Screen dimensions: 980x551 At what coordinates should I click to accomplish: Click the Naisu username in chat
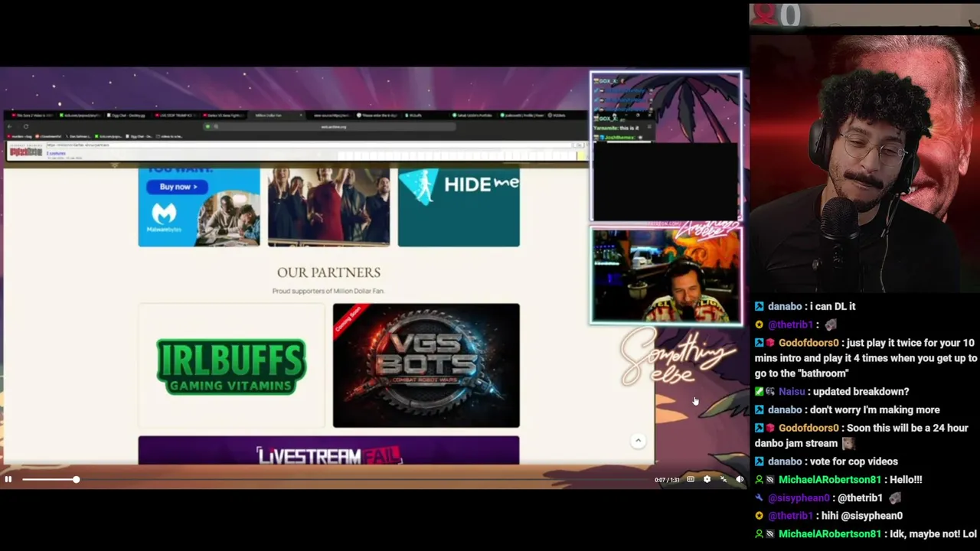coord(792,391)
